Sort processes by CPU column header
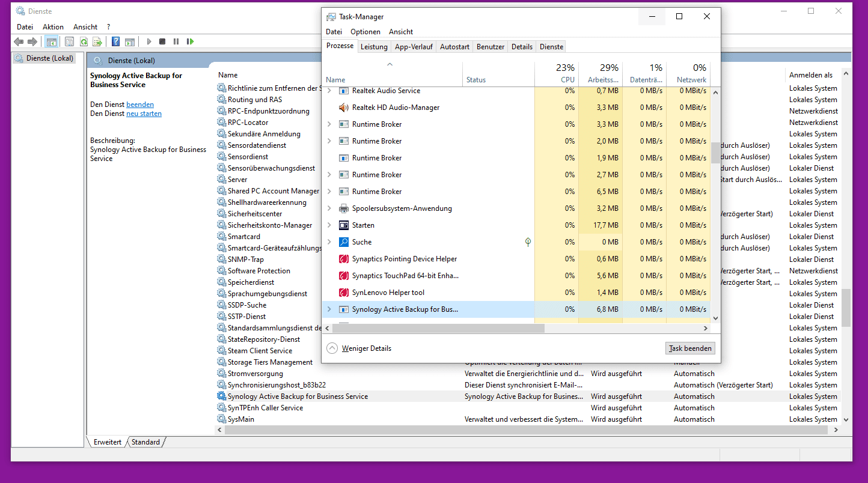 pos(557,73)
